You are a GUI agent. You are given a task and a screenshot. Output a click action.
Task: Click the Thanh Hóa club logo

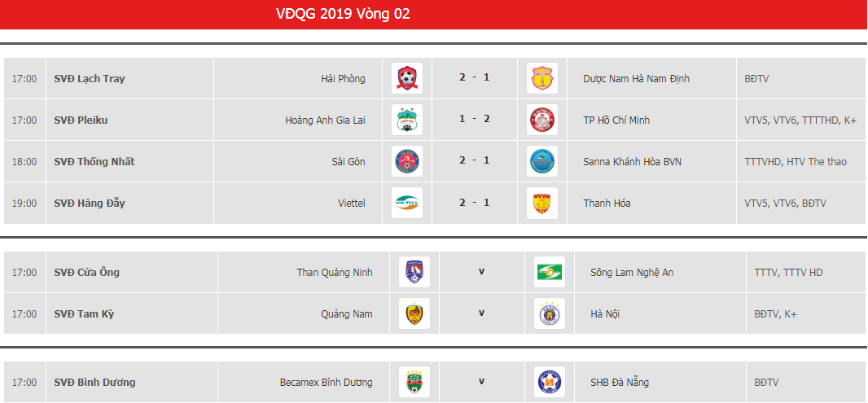click(x=541, y=204)
